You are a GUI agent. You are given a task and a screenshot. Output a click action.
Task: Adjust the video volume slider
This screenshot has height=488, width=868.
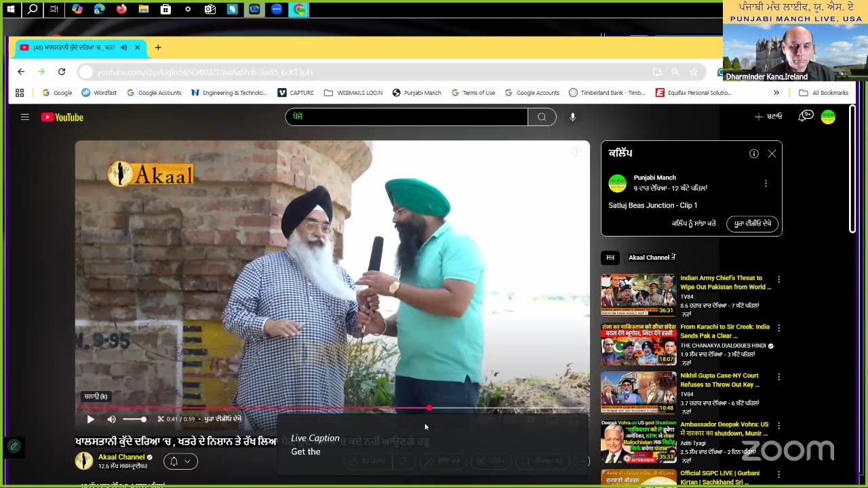(134, 419)
